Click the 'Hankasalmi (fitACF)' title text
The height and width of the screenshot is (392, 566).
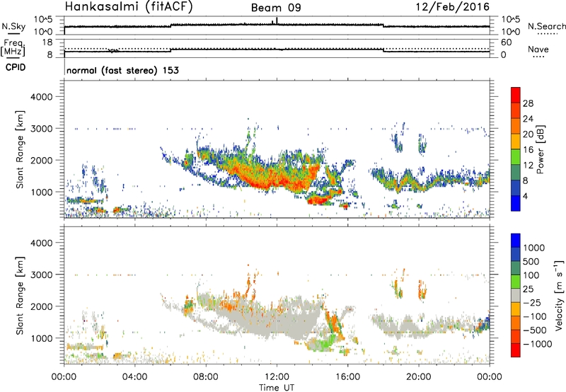point(129,6)
